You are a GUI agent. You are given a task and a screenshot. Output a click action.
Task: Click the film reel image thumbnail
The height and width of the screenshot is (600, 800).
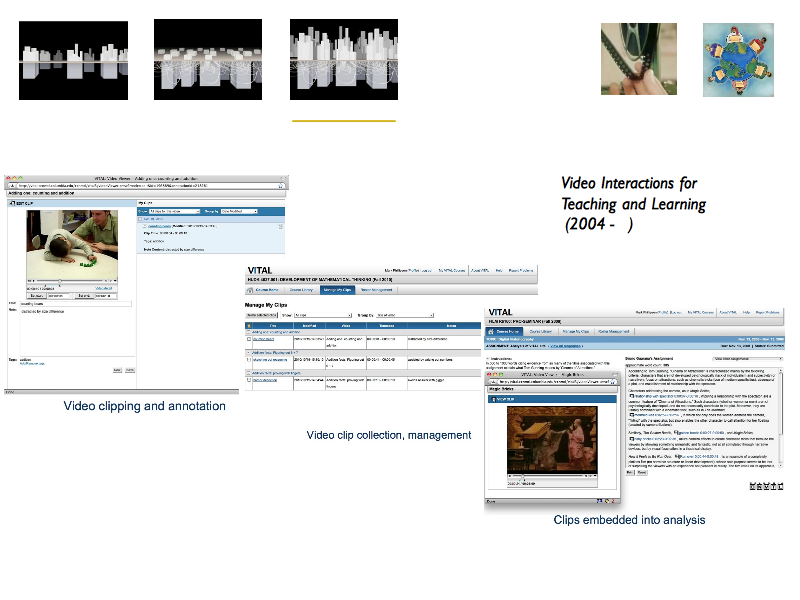[x=638, y=60]
